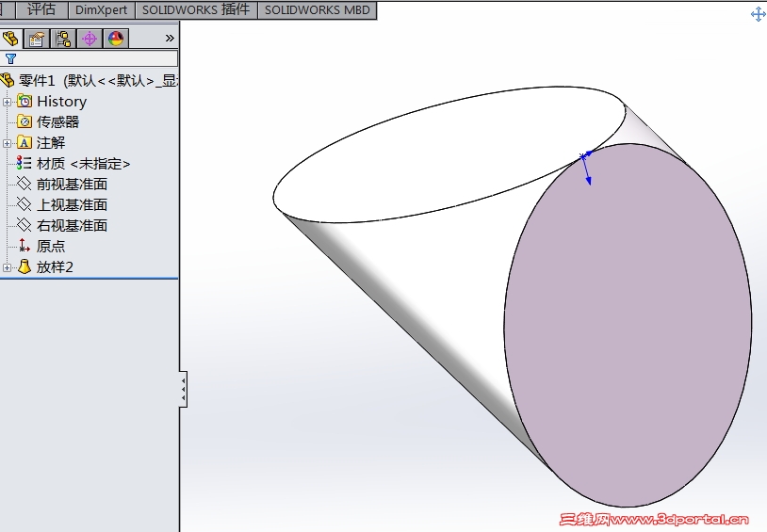767x532 pixels.
Task: Switch to the 评估 evaluate tab
Action: (x=41, y=9)
